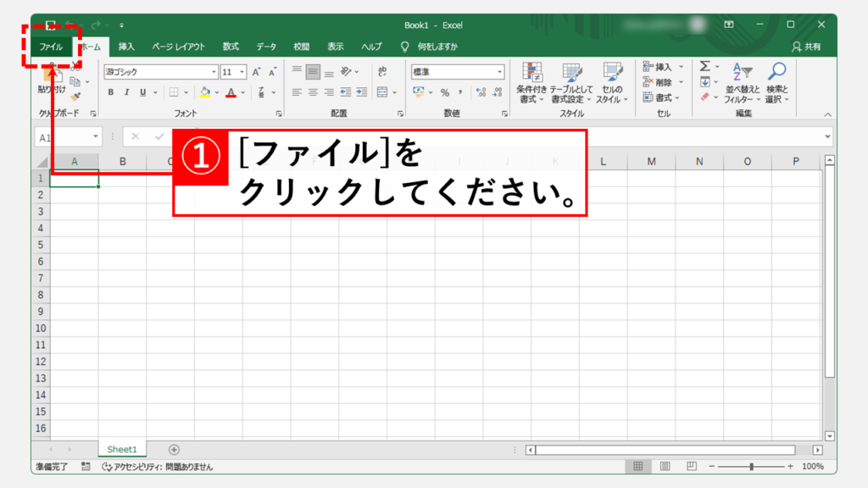Toggle middle vertical alignment button

pos(313,72)
